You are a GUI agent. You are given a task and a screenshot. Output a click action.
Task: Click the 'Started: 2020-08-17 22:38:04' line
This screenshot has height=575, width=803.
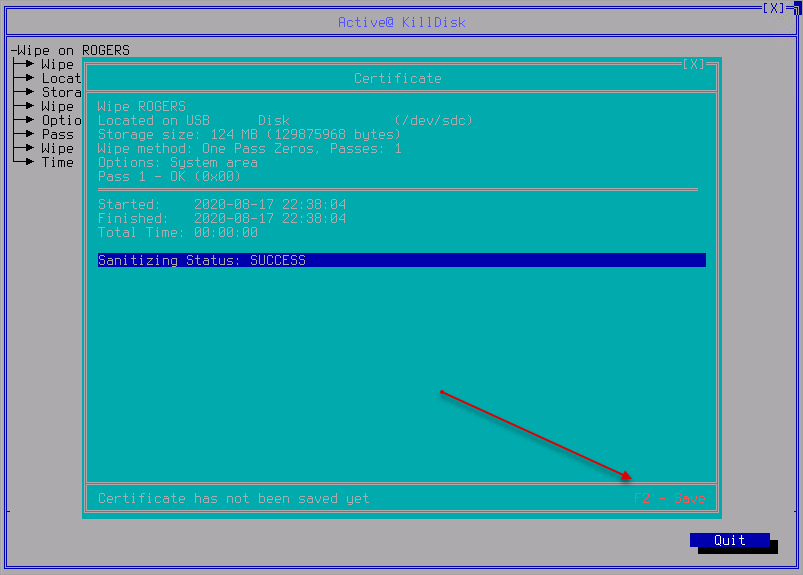coord(222,204)
